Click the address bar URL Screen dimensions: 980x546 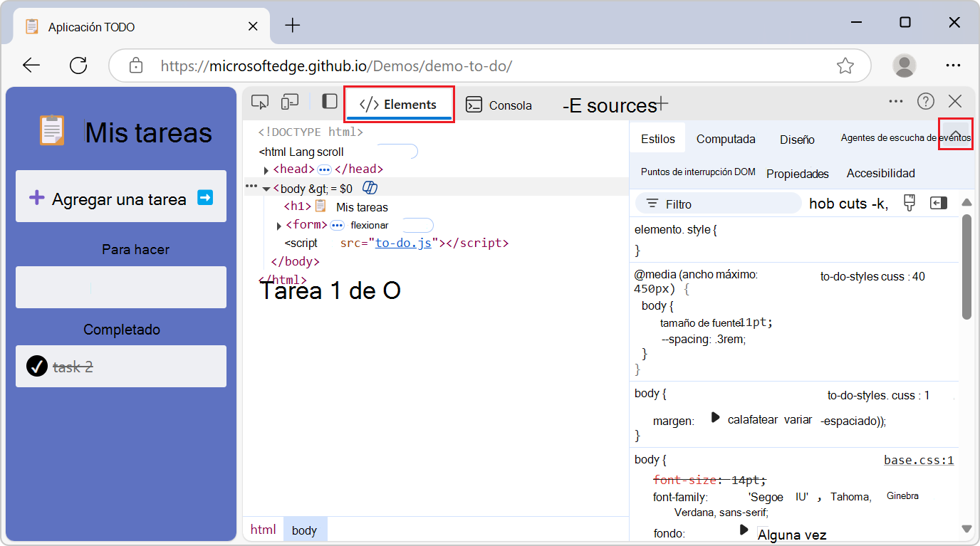click(336, 66)
